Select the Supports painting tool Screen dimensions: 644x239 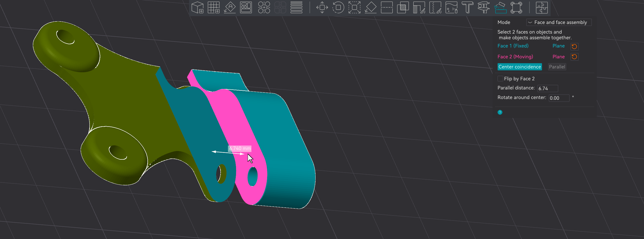419,7
